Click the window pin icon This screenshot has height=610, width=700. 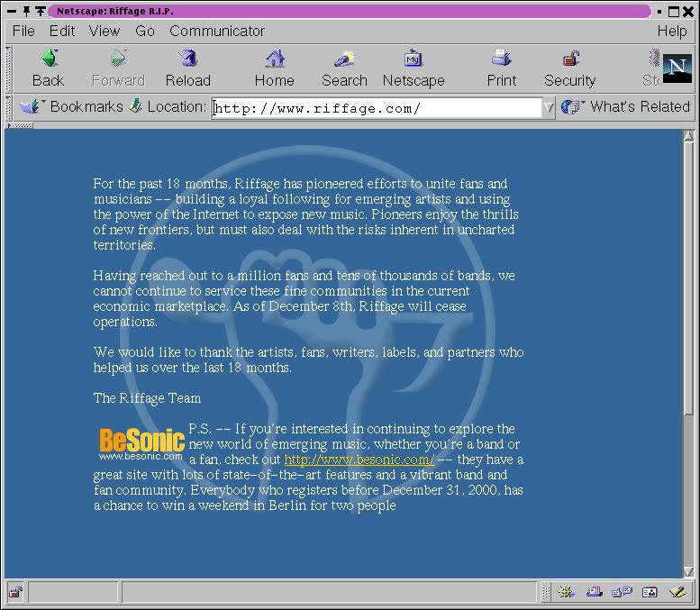[x=26, y=11]
